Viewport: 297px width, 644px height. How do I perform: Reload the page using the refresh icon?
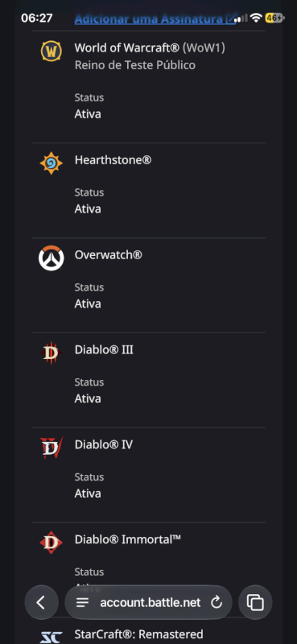click(216, 602)
